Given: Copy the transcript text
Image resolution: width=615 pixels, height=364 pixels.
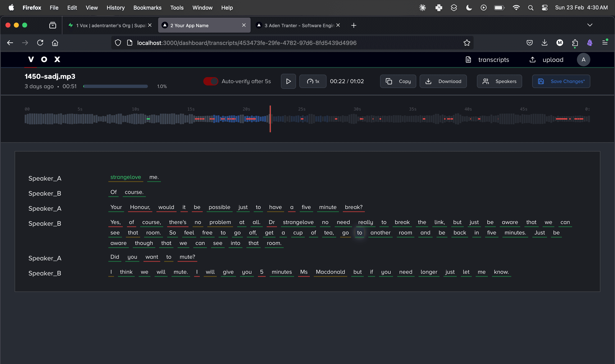Looking at the screenshot, I should pyautogui.click(x=398, y=81).
